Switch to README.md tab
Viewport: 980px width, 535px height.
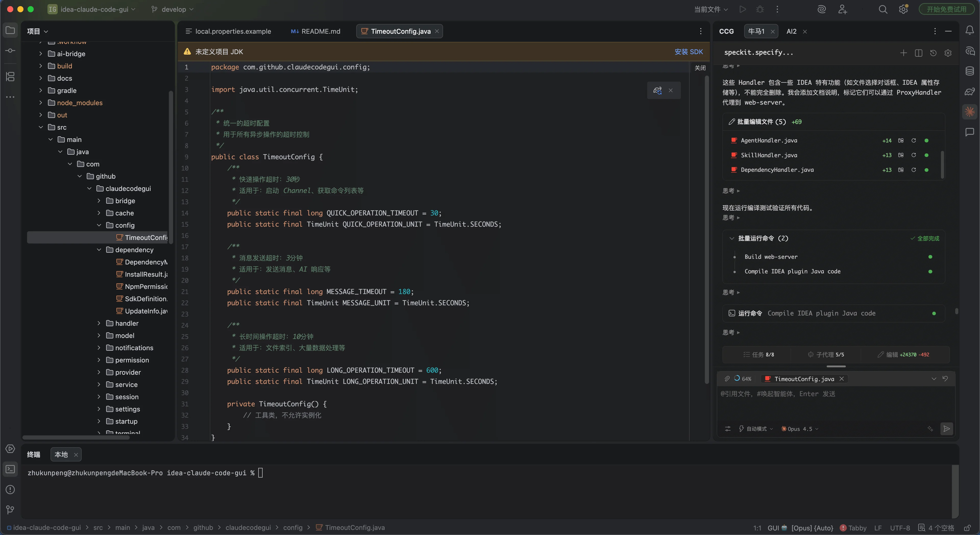click(316, 31)
